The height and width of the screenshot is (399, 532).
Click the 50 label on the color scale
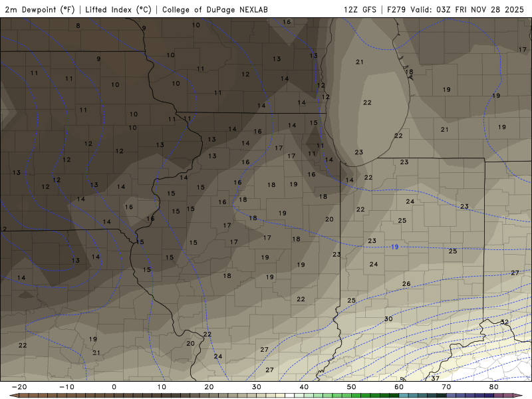click(x=352, y=387)
